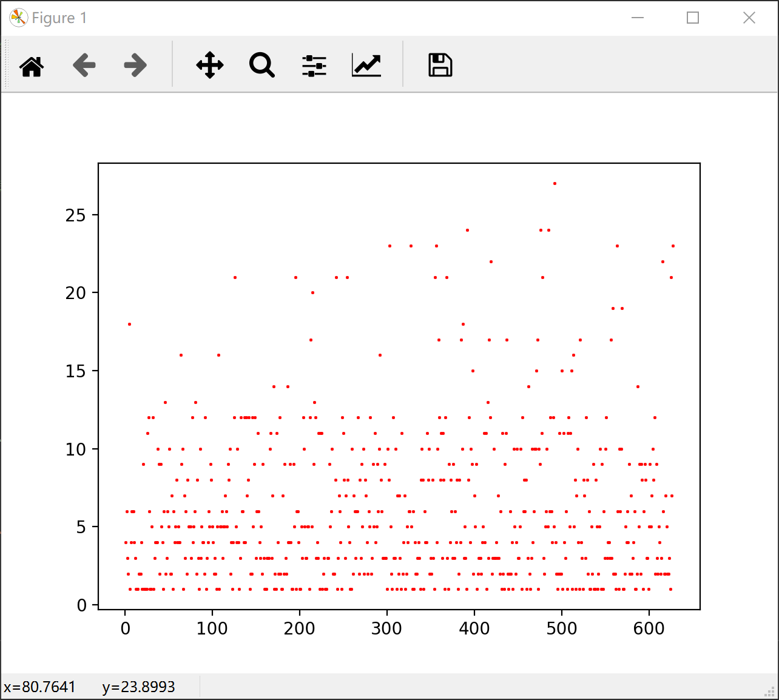
Task: Click the matplotlib Figure 1 window icon
Action: tap(19, 18)
